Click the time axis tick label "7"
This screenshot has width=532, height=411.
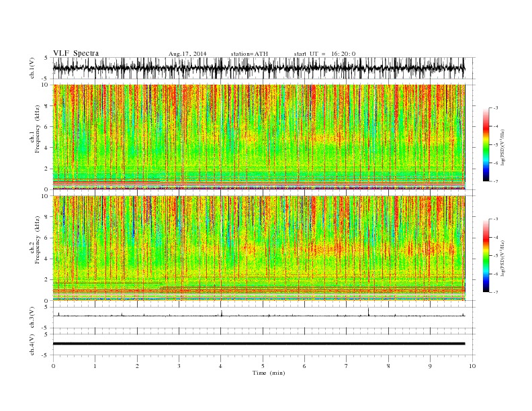[347, 366]
